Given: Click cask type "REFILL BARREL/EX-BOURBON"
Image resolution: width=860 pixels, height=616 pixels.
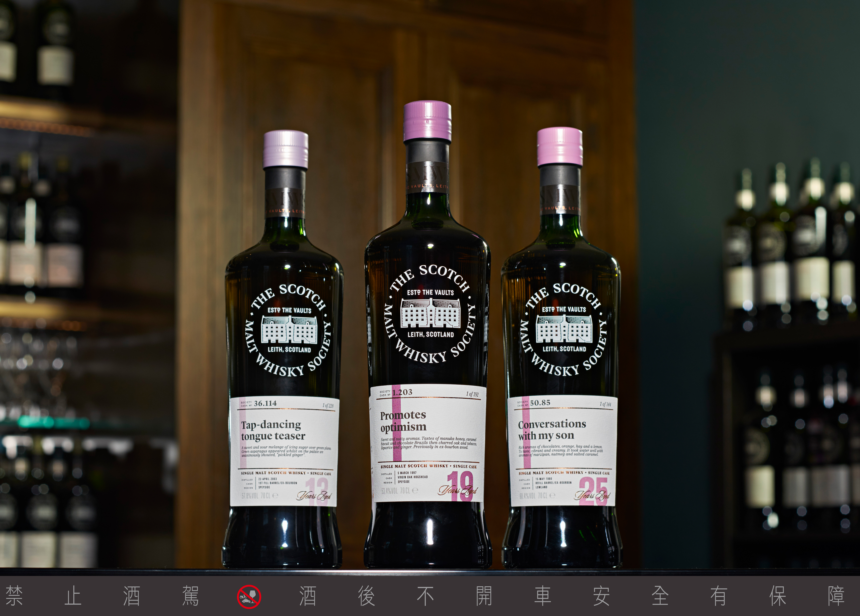Looking at the screenshot, I should click(x=554, y=483).
